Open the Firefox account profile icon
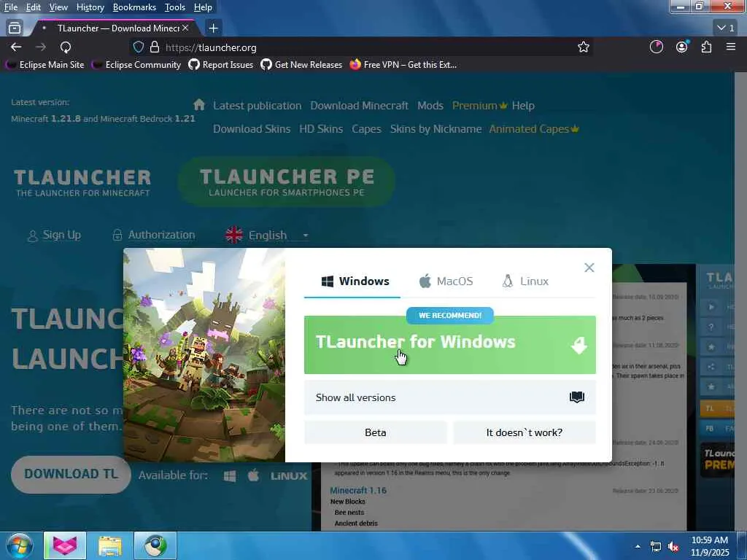The height and width of the screenshot is (560, 747). pos(682,47)
